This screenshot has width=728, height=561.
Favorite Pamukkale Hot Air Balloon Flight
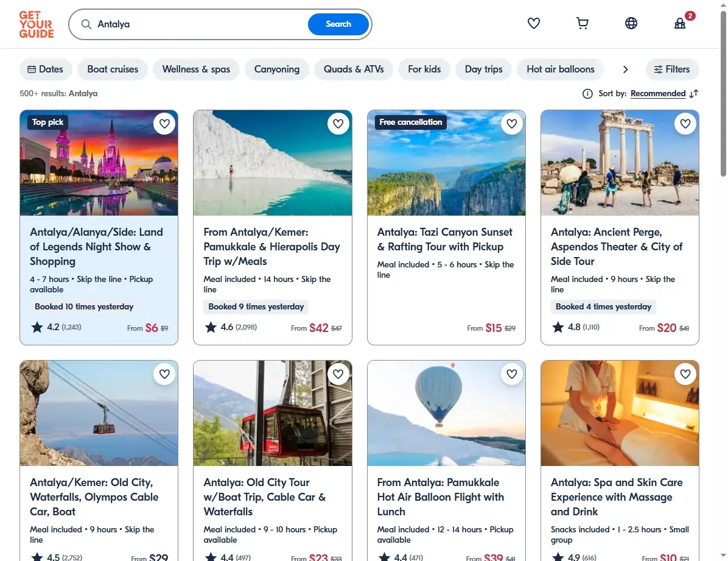(x=512, y=373)
